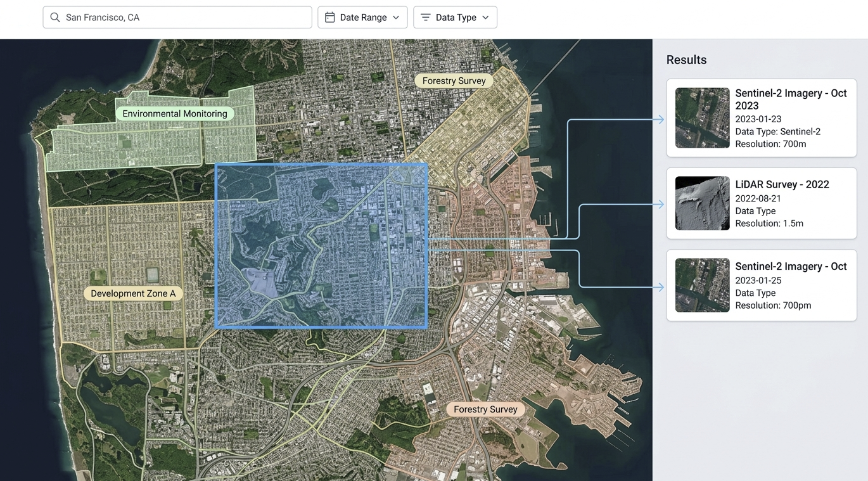This screenshot has height=481, width=868.
Task: Click arrowhead pointing to Sentinel-2 2023-01-25 card
Action: [660, 287]
